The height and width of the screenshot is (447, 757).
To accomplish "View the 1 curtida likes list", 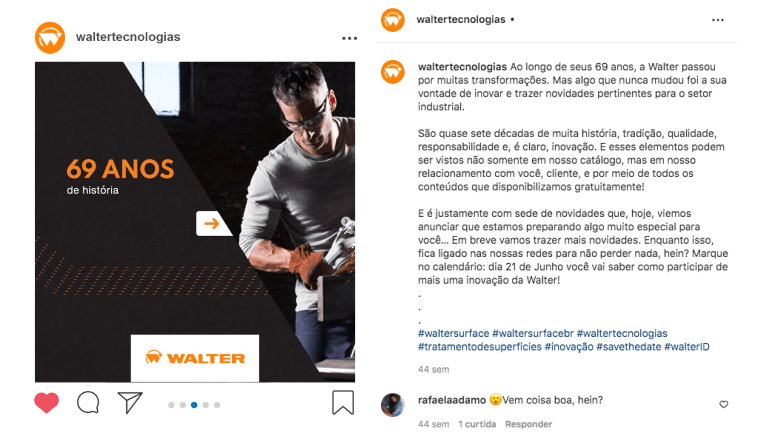I will 477,424.
